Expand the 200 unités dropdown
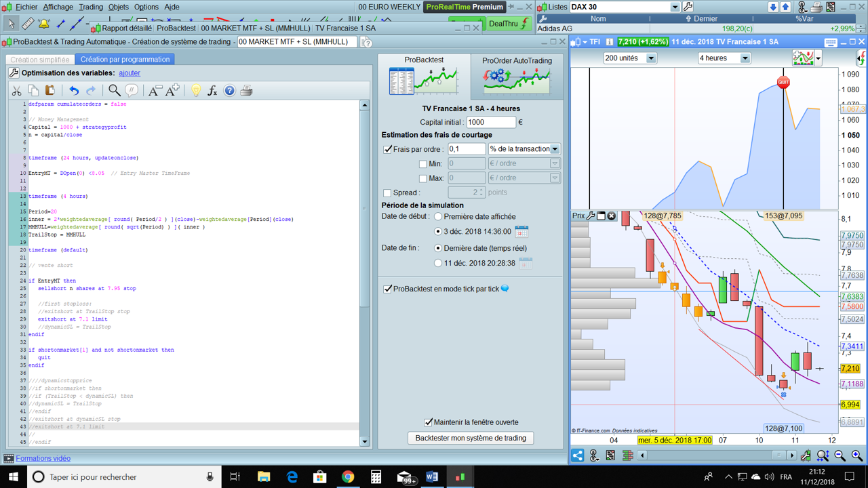 coord(650,58)
